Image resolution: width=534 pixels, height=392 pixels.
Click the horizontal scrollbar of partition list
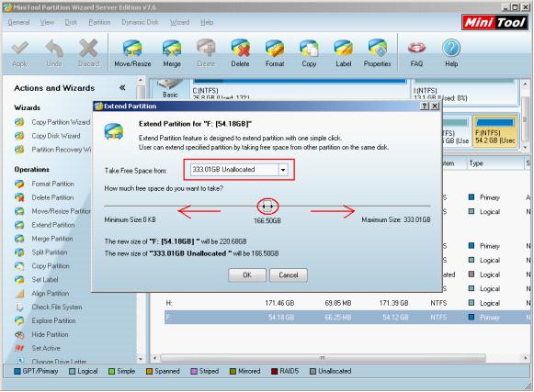pyautogui.click(x=323, y=358)
